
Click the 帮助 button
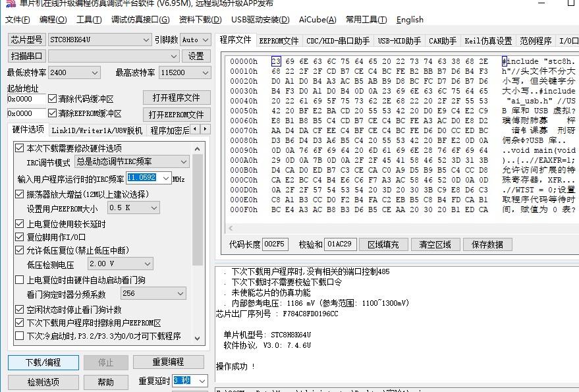106,382
